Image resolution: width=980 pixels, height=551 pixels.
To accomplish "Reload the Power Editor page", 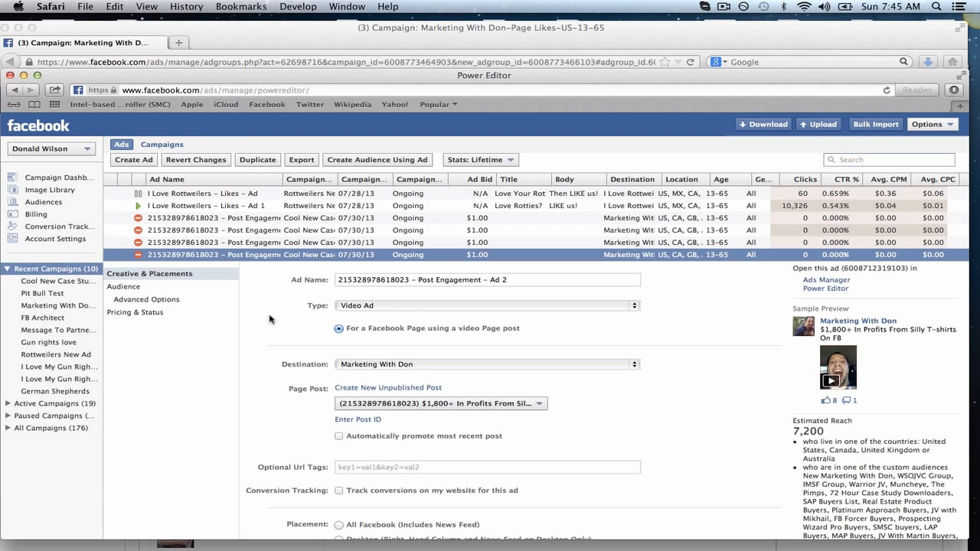I will pos(887,90).
